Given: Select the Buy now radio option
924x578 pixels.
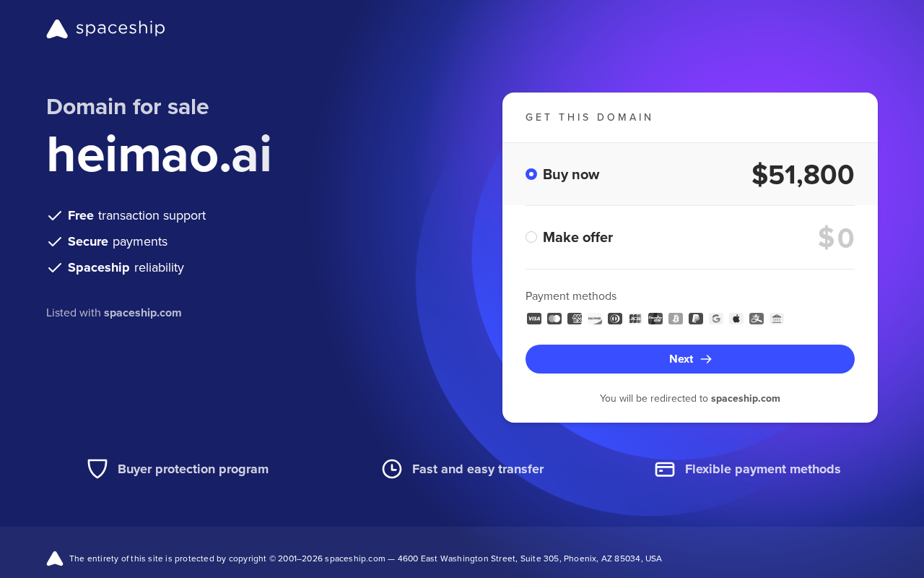Looking at the screenshot, I should point(531,174).
